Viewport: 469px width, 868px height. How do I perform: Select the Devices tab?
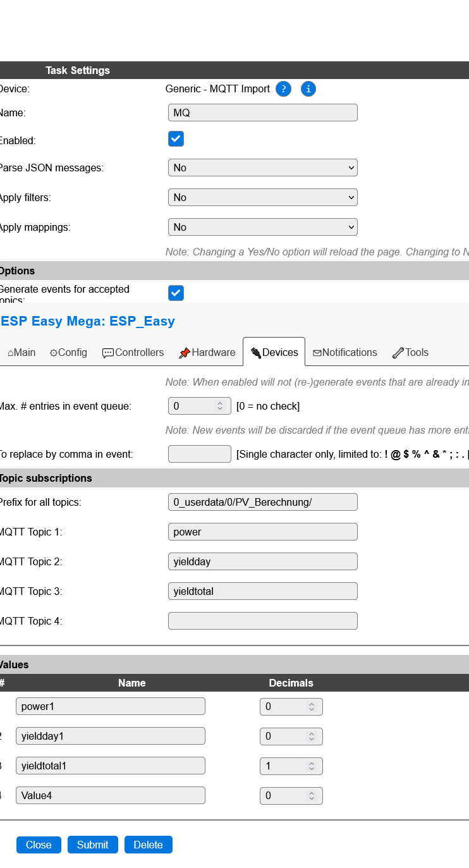(274, 352)
